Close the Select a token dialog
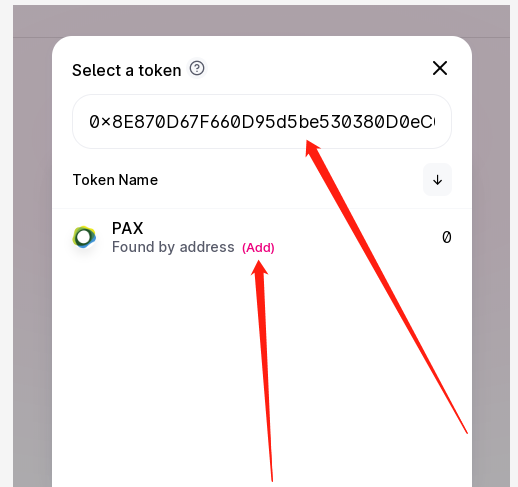Image resolution: width=518 pixels, height=487 pixels. (x=440, y=68)
